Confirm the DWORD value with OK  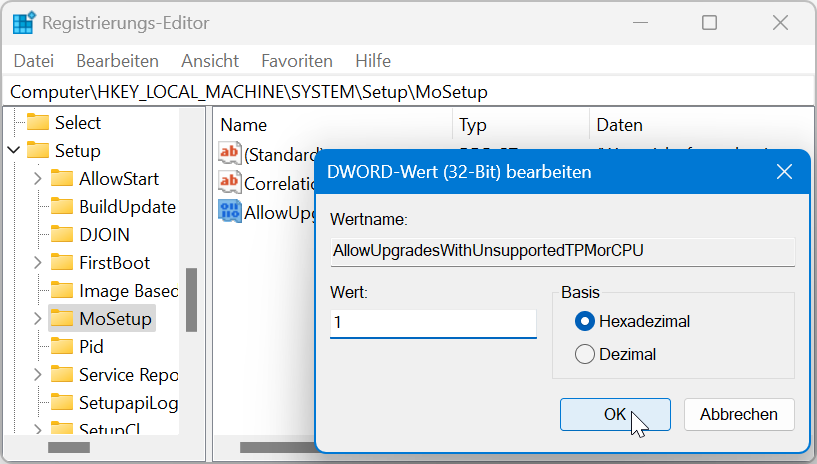(x=614, y=414)
